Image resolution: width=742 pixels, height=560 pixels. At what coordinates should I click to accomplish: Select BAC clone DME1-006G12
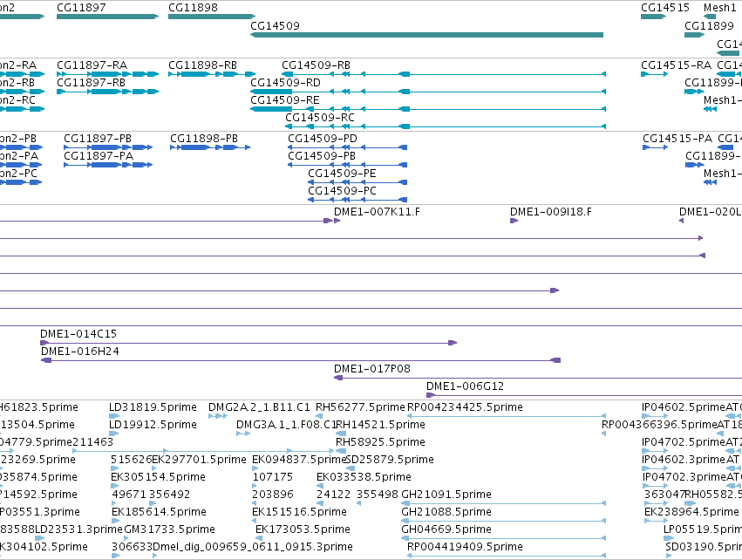point(584,395)
